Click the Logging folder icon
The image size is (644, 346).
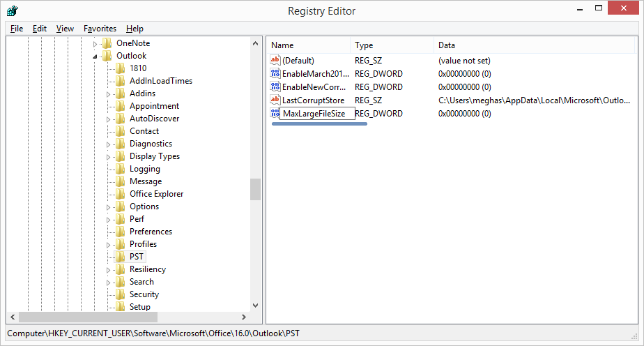click(120, 169)
